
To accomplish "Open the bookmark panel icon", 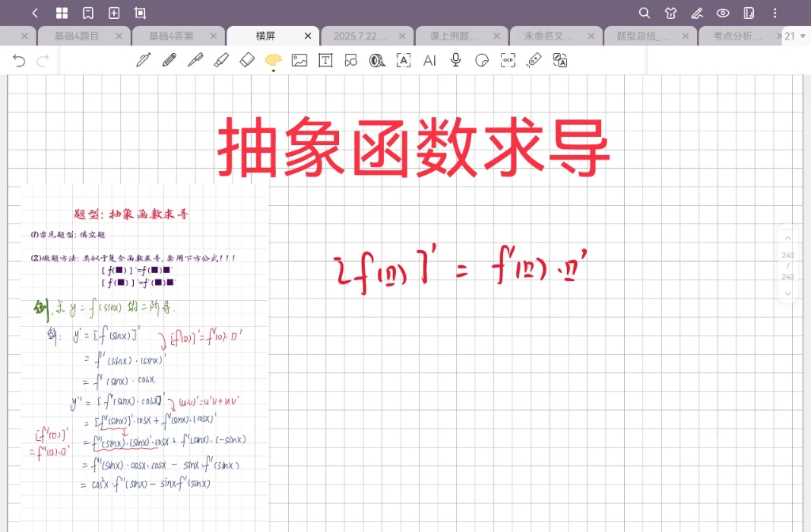I will 88,13.
